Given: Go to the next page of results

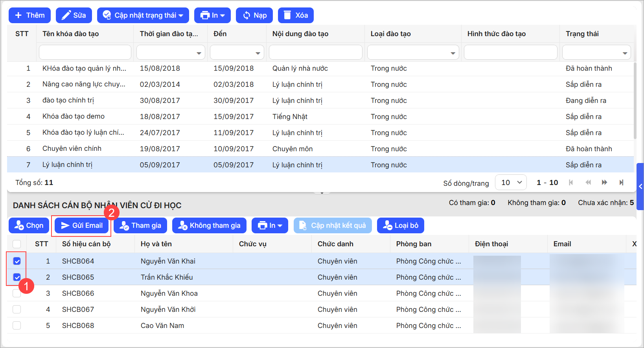Looking at the screenshot, I should (604, 182).
